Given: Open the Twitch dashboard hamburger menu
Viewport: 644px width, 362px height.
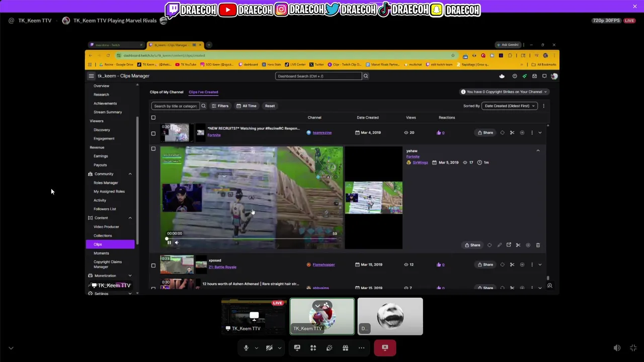Looking at the screenshot, I should point(91,76).
